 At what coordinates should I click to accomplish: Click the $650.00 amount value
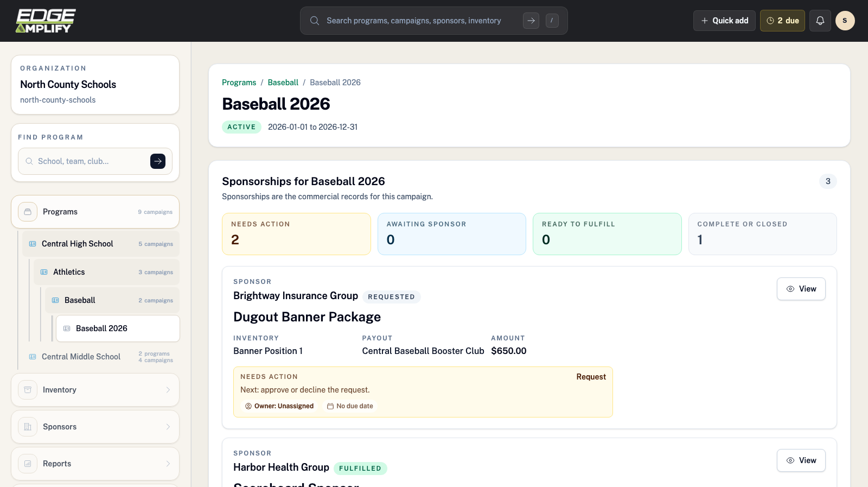509,351
